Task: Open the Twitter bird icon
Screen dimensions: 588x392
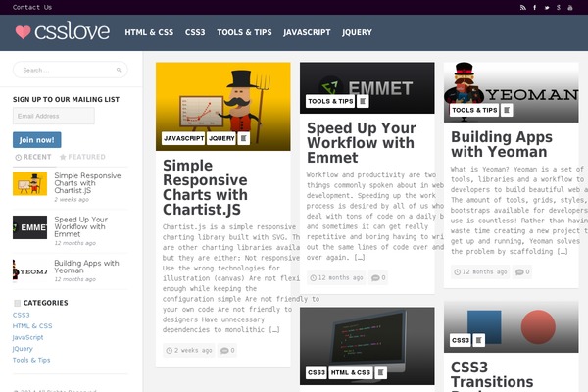Action: point(547,8)
